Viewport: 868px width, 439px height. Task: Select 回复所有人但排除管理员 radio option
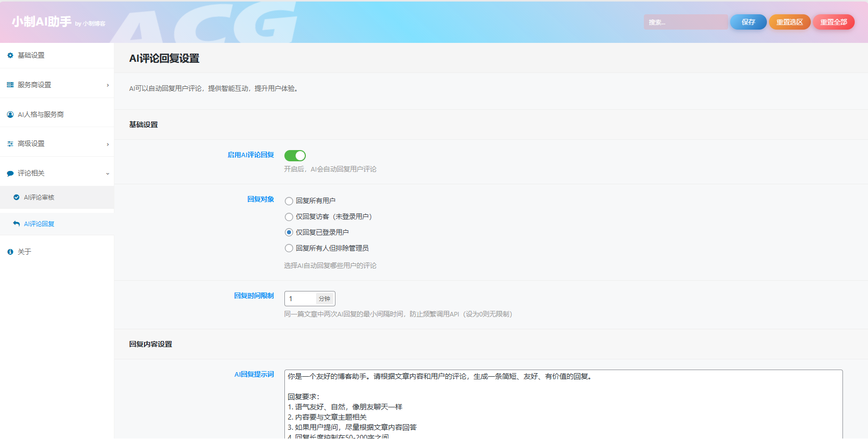pos(289,248)
